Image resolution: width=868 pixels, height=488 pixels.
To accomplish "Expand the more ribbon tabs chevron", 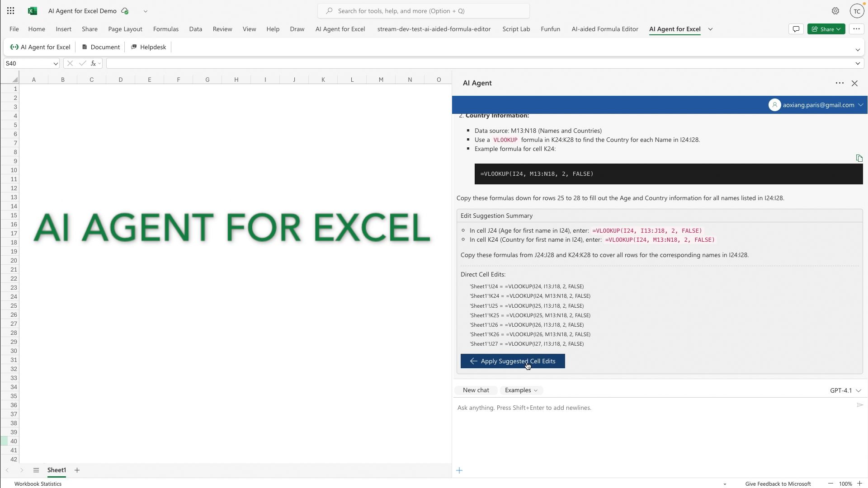I will (710, 29).
